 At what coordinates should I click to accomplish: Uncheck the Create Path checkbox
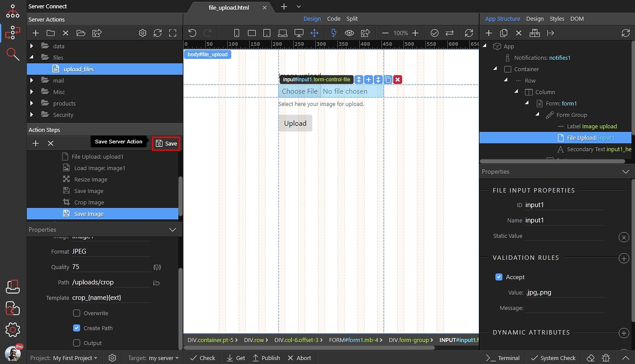coord(77,328)
